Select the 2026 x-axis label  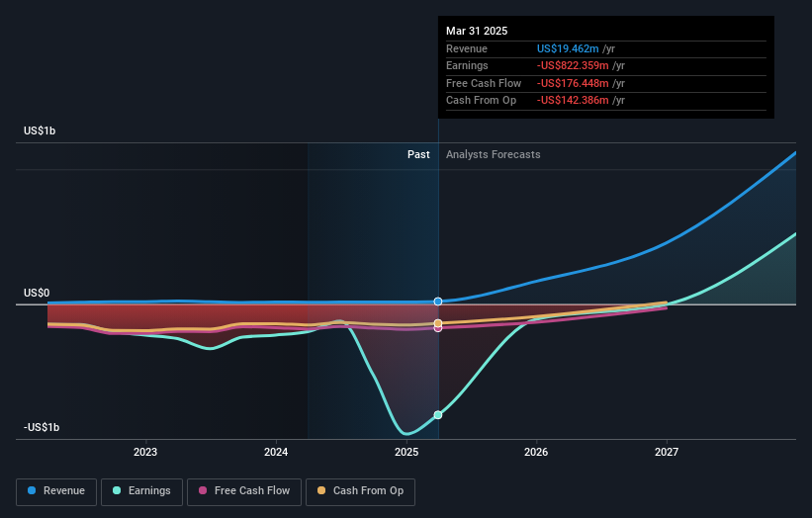tap(536, 452)
